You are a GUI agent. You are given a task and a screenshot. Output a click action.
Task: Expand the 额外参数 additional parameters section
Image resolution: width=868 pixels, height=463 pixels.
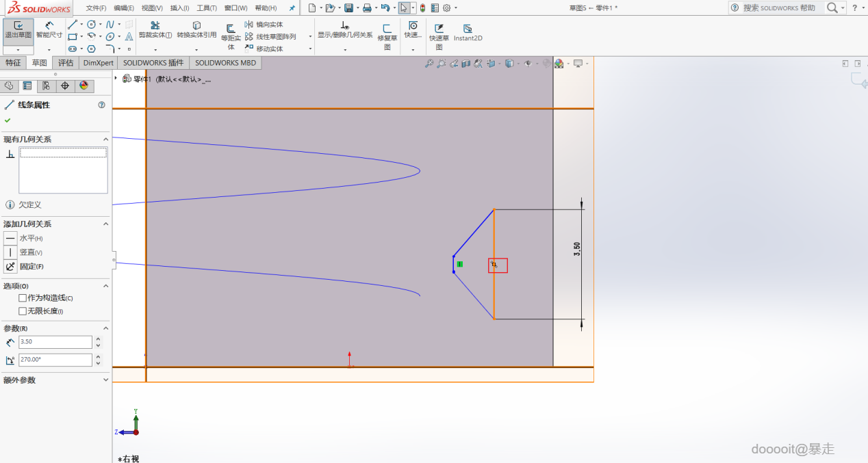coord(105,380)
